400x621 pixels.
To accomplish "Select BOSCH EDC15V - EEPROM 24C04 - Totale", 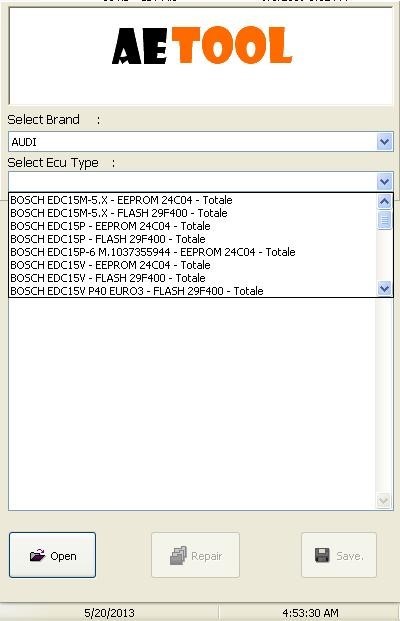I will 193,265.
